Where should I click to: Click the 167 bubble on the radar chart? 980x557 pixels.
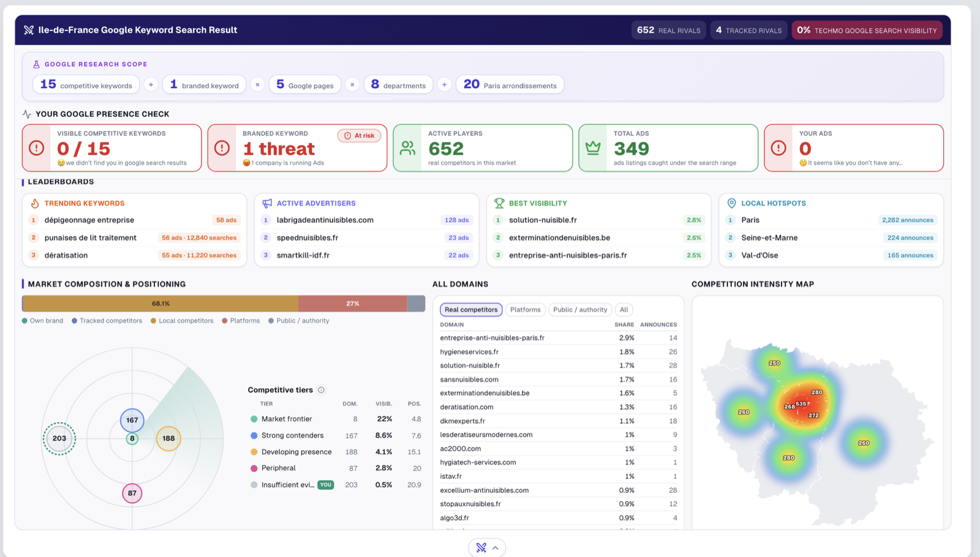(x=132, y=420)
